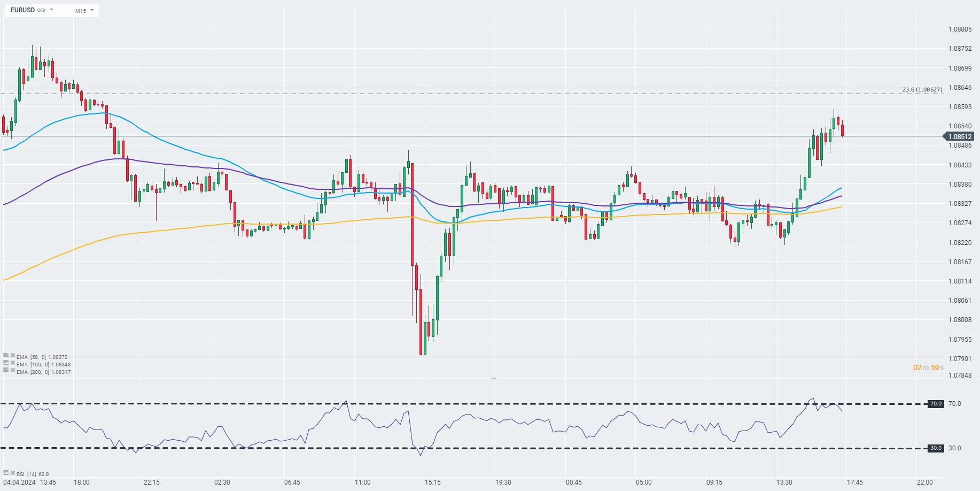The height and width of the screenshot is (491, 980).
Task: Open settings for the RSI indicator
Action: 6,473
